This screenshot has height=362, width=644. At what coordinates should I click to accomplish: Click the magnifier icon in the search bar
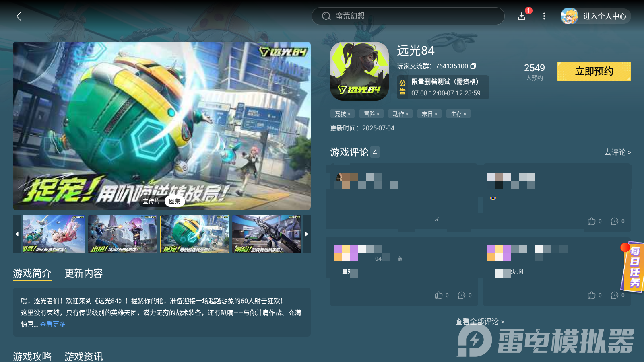[x=326, y=16]
